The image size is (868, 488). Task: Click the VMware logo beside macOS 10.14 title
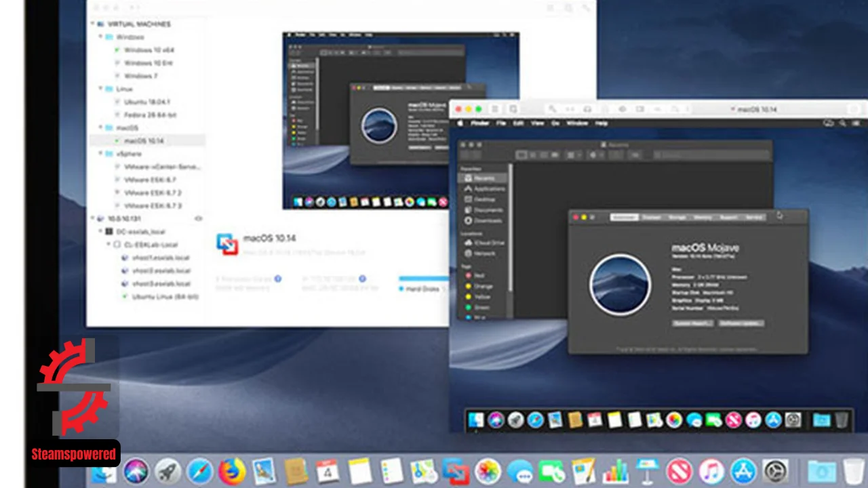[227, 244]
